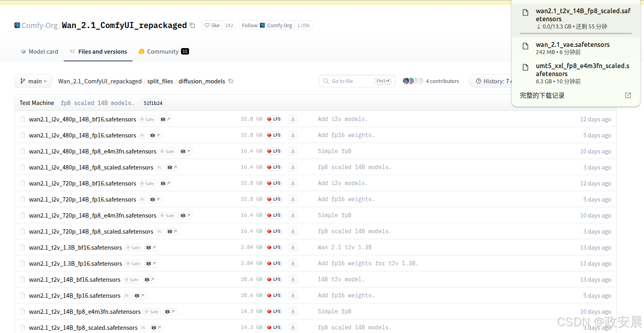The height and width of the screenshot is (333, 644).
Task: Open the Comfy-Org organization link
Action: pyautogui.click(x=39, y=25)
